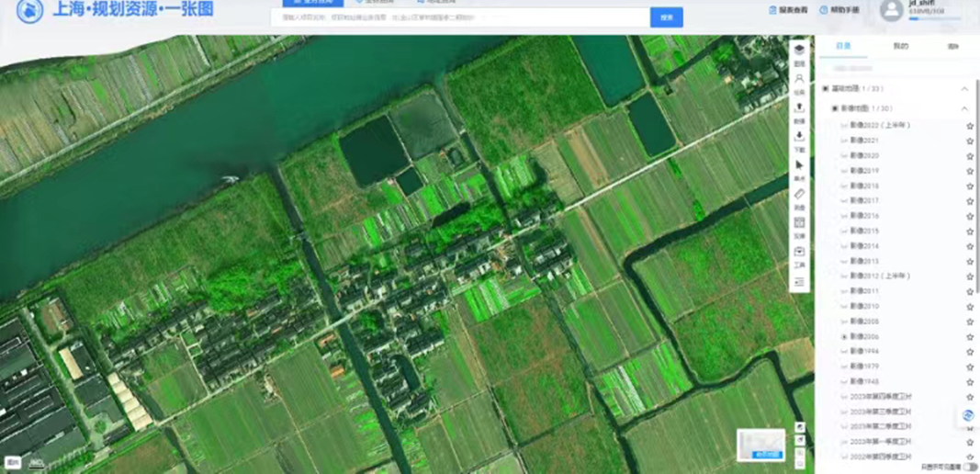
Task: Click the 2022年第四季度卫片 layer name
Action: tap(880, 457)
